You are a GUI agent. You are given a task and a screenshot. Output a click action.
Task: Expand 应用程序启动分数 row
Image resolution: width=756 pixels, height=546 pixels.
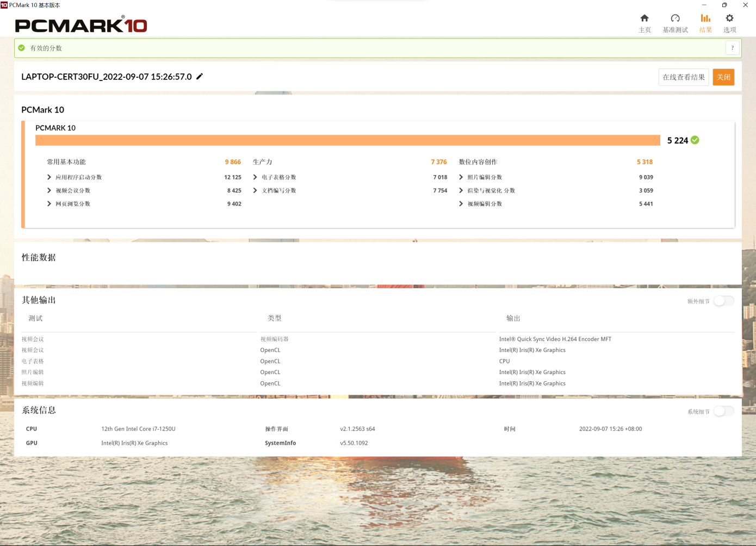[x=49, y=177]
